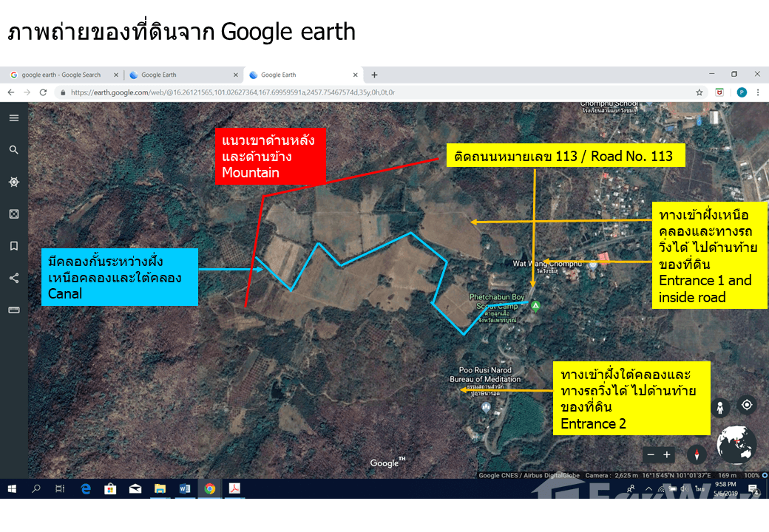This screenshot has width=769, height=532.
Task: Activate Pegman Street View button
Action: point(719,407)
